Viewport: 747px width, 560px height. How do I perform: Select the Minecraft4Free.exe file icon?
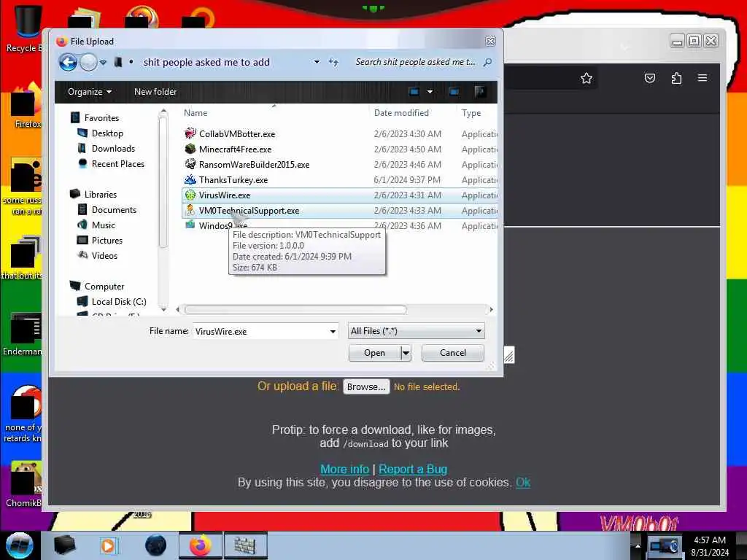click(190, 149)
